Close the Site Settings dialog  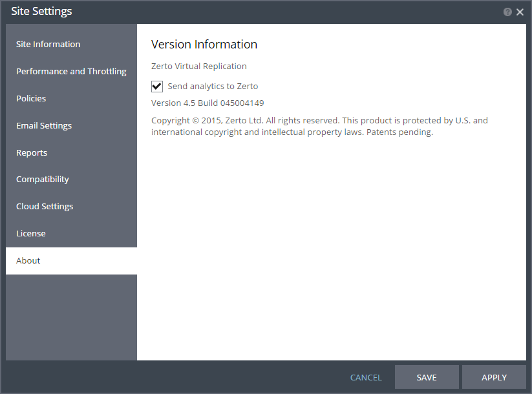tap(520, 12)
